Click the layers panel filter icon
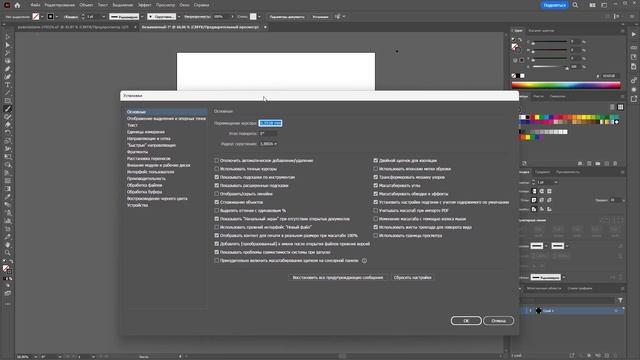 620,300
